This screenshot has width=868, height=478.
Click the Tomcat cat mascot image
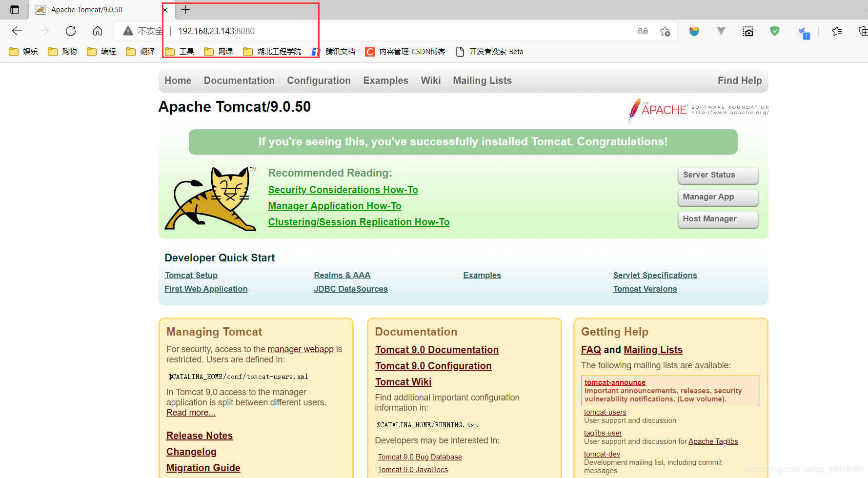pyautogui.click(x=211, y=199)
